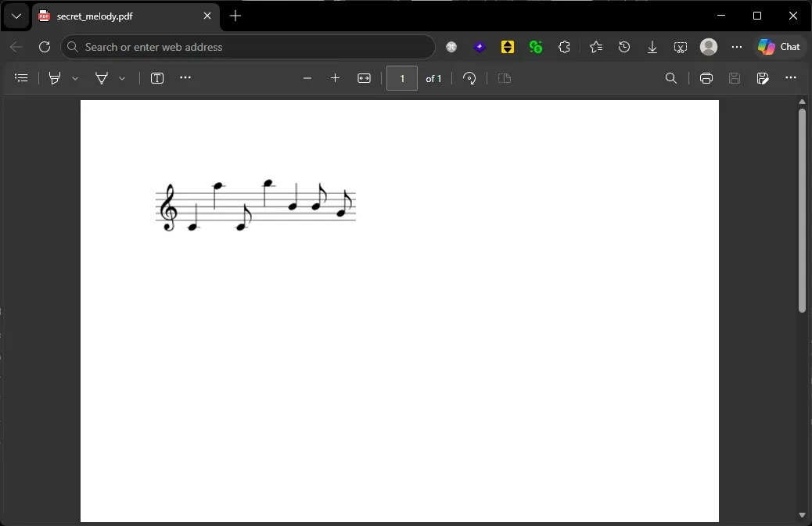Select the Highlight tool in the PDF toolbar

[x=55, y=78]
